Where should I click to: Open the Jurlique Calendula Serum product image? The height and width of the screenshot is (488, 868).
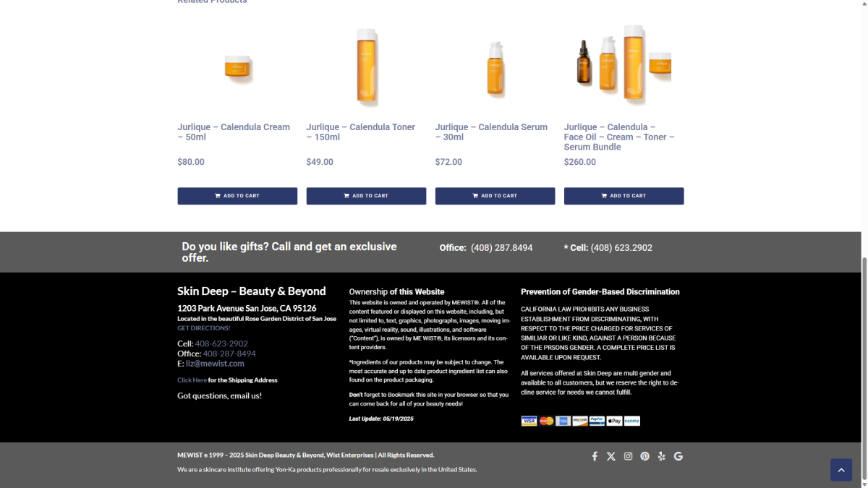pyautogui.click(x=495, y=68)
